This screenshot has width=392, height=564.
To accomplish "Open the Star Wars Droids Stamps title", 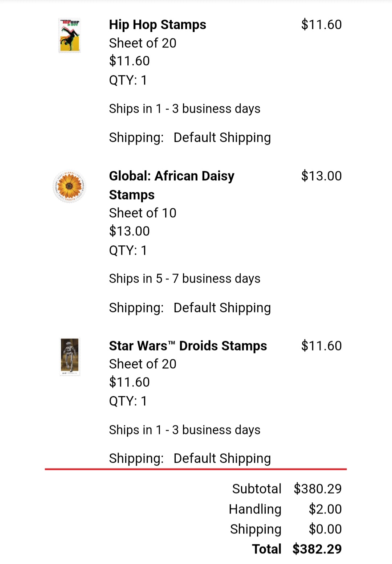I will point(188,346).
